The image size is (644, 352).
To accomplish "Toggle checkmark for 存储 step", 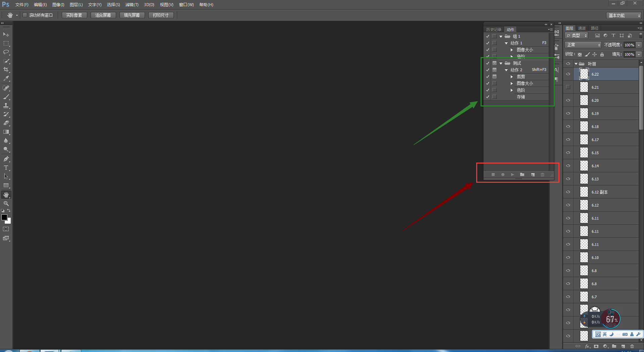I will pos(488,97).
